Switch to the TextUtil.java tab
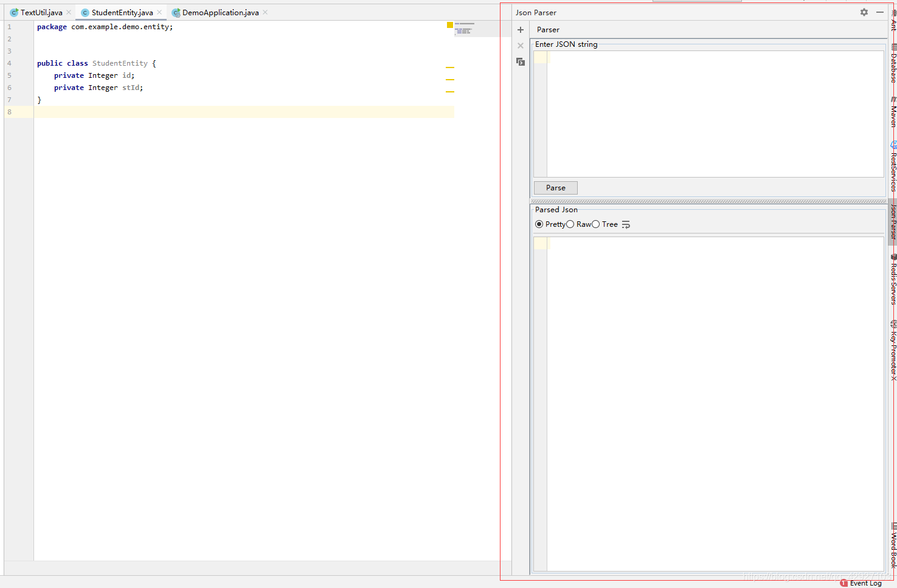Screen dimensions: 897x588 41,12
